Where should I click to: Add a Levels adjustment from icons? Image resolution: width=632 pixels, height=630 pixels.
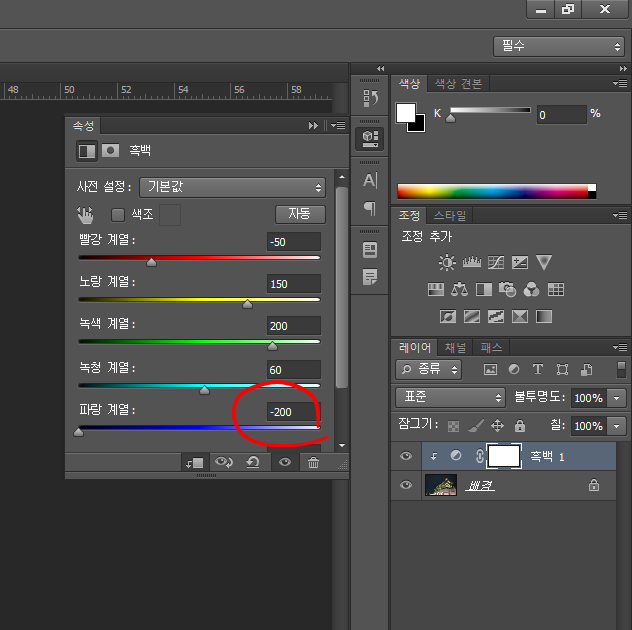tap(472, 262)
